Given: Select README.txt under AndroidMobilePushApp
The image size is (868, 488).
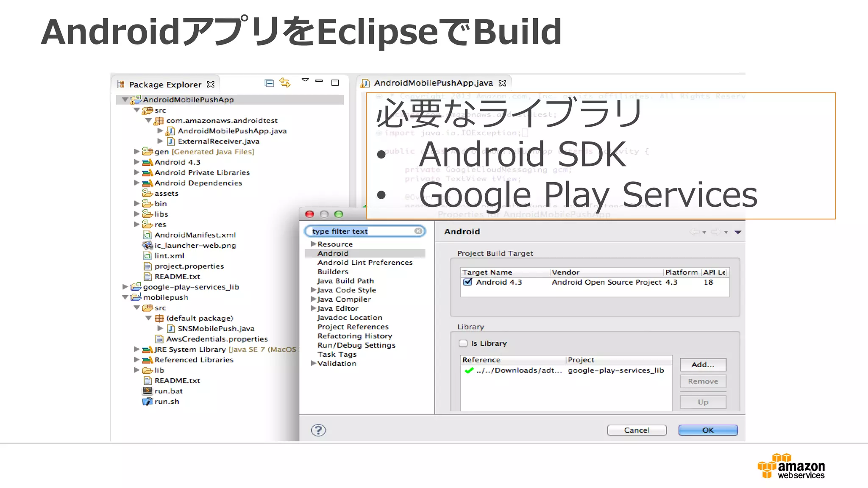Looking at the screenshot, I should 177,276.
